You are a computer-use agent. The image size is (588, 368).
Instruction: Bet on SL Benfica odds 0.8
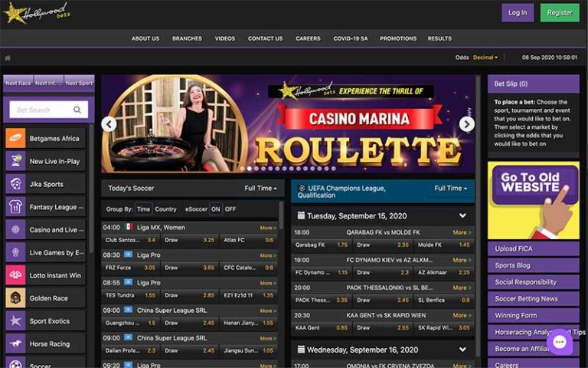click(443, 300)
